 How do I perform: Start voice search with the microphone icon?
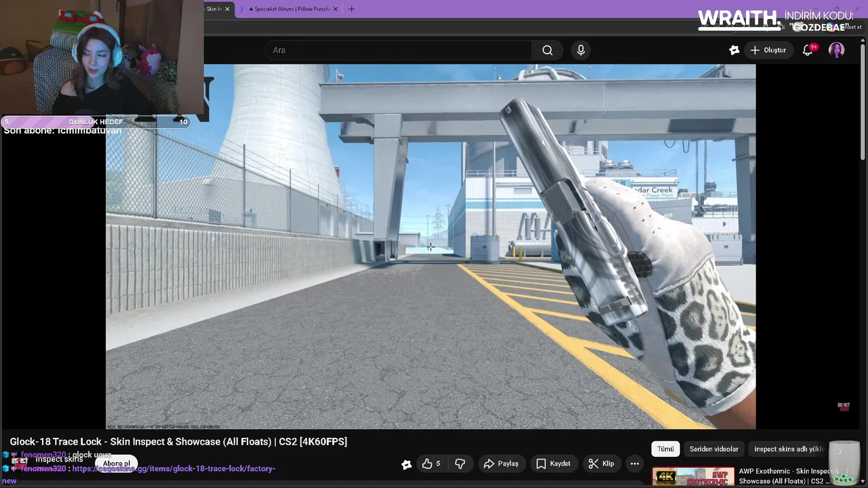(x=580, y=50)
